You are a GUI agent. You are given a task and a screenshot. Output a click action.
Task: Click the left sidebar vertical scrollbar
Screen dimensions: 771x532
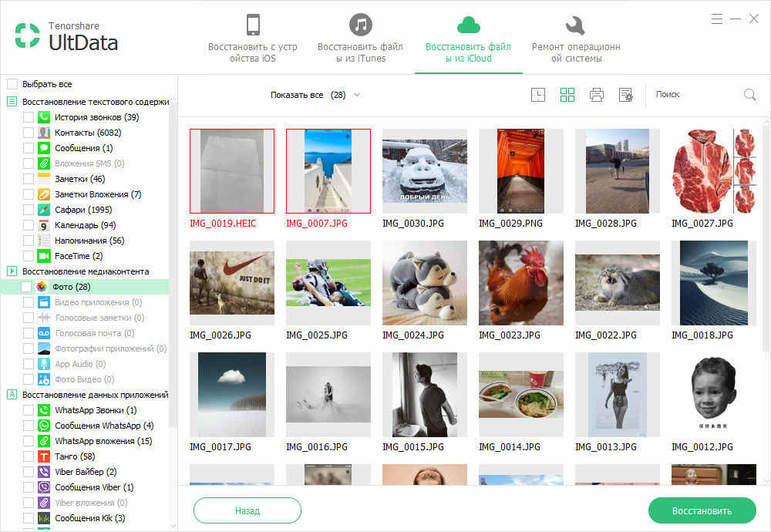click(x=172, y=265)
